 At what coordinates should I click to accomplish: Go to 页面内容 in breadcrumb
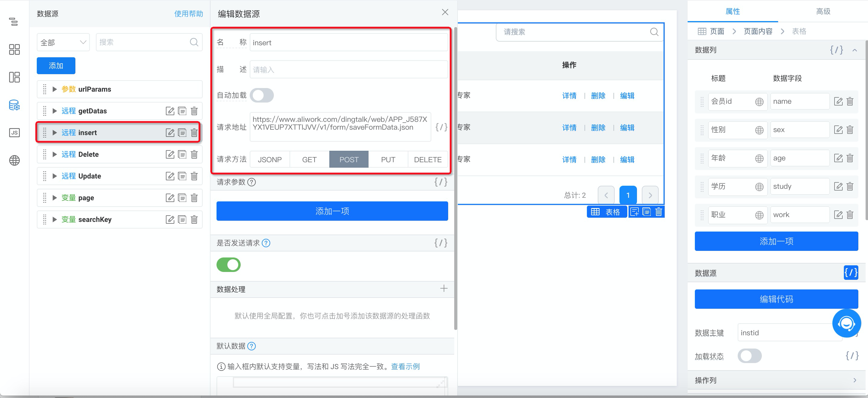click(758, 31)
